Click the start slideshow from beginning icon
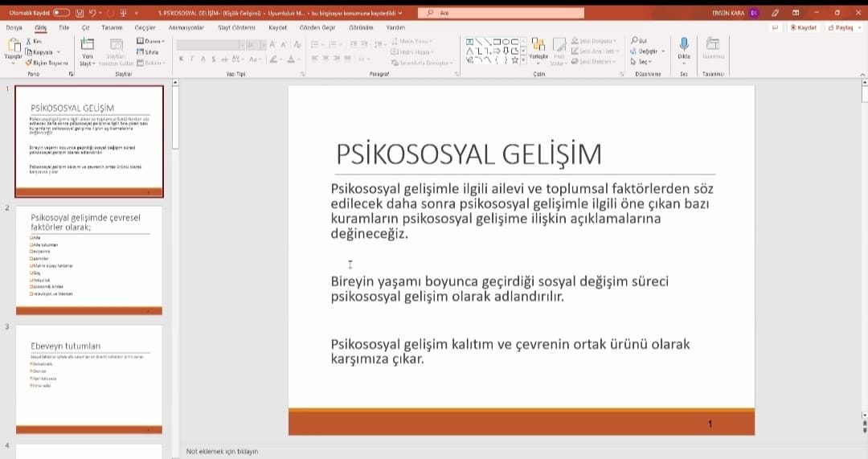Screen dimensions: 868x459 pos(123,12)
